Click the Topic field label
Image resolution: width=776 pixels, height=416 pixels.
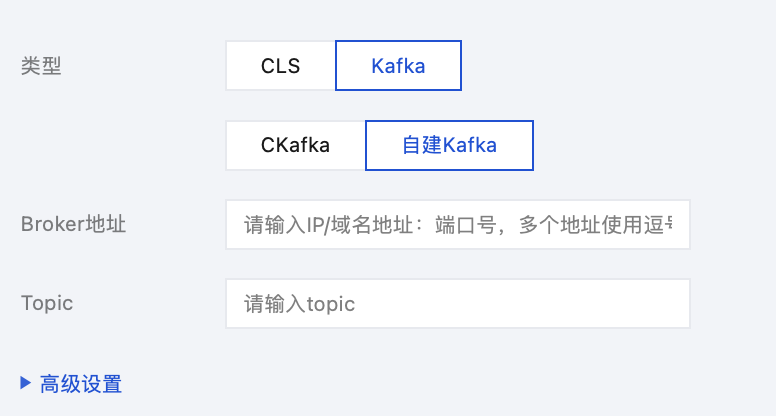[47, 303]
